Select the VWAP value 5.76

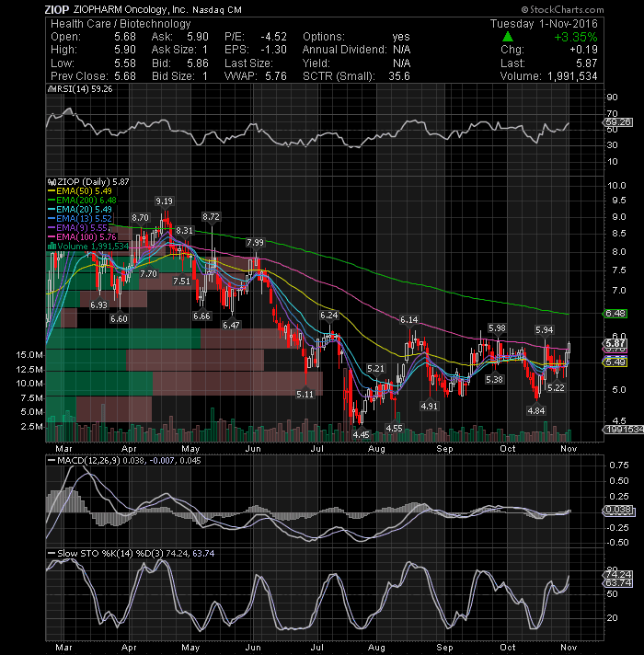tap(276, 76)
